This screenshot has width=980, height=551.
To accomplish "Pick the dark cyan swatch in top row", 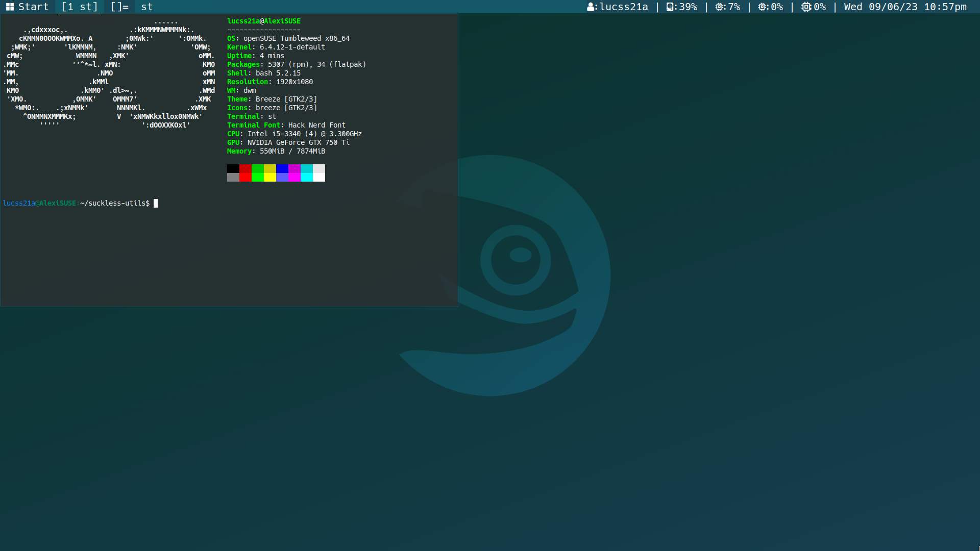I will coord(307,168).
